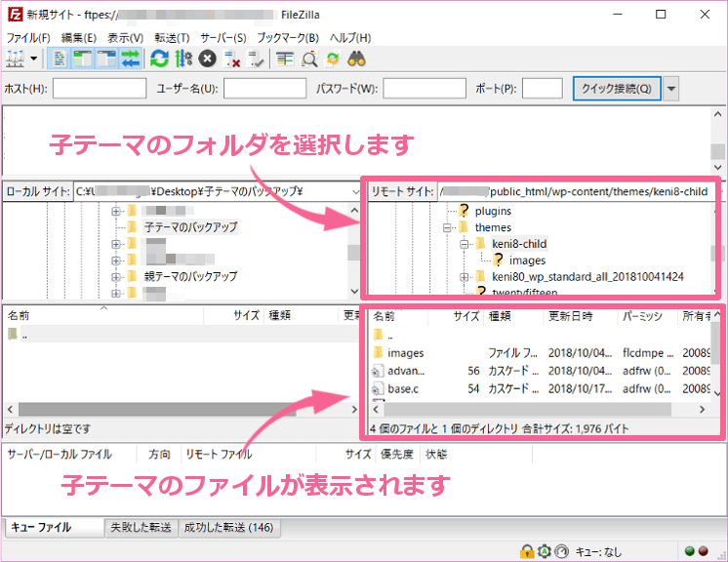This screenshot has width=728, height=562.
Task: Click the status bar gauge icon
Action: pyautogui.click(x=561, y=551)
